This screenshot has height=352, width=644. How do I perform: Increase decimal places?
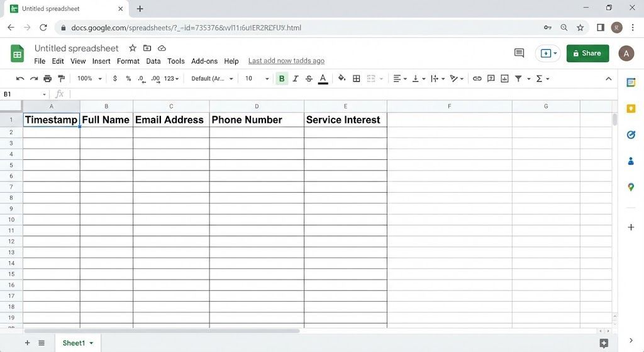click(155, 79)
